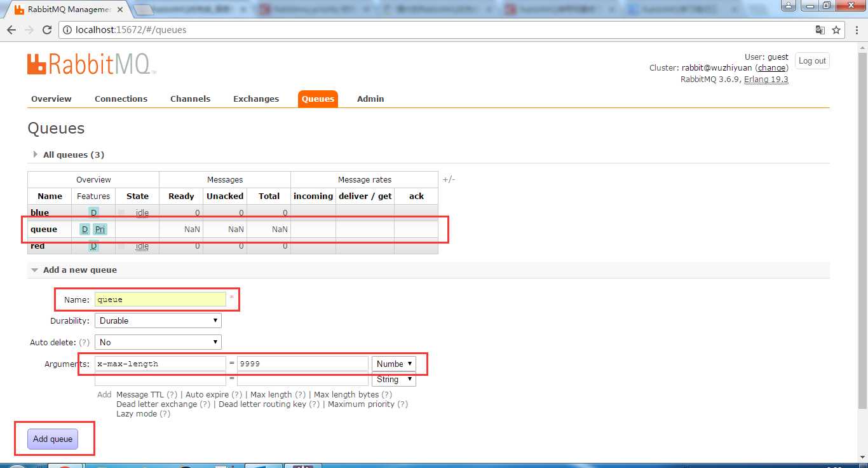Click the Log out button

point(812,61)
